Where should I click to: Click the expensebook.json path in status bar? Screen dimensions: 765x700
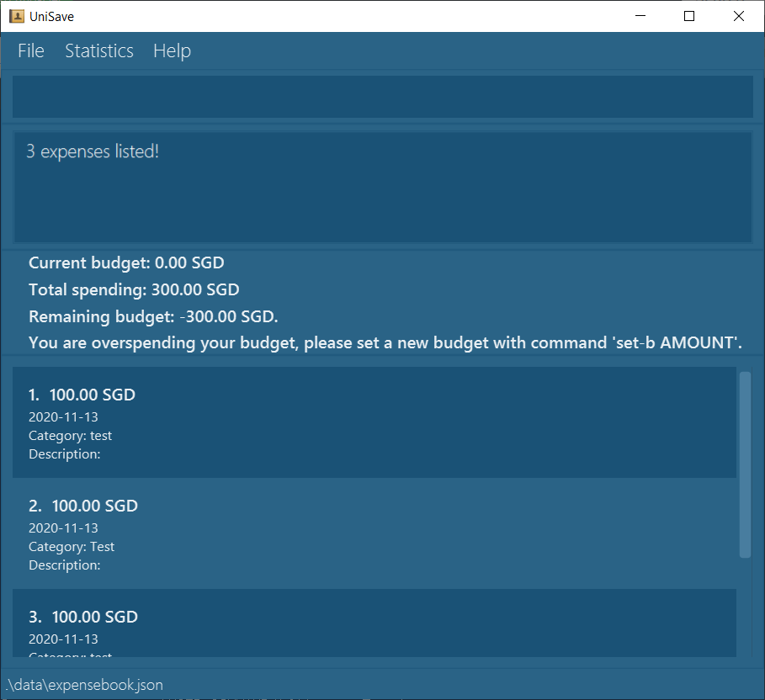84,685
